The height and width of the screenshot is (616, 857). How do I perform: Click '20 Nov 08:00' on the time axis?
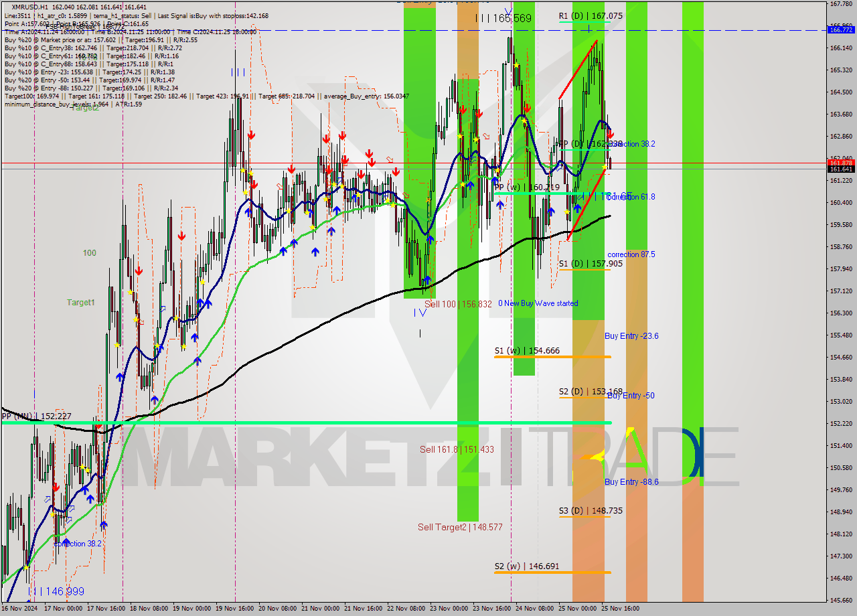coord(278,609)
